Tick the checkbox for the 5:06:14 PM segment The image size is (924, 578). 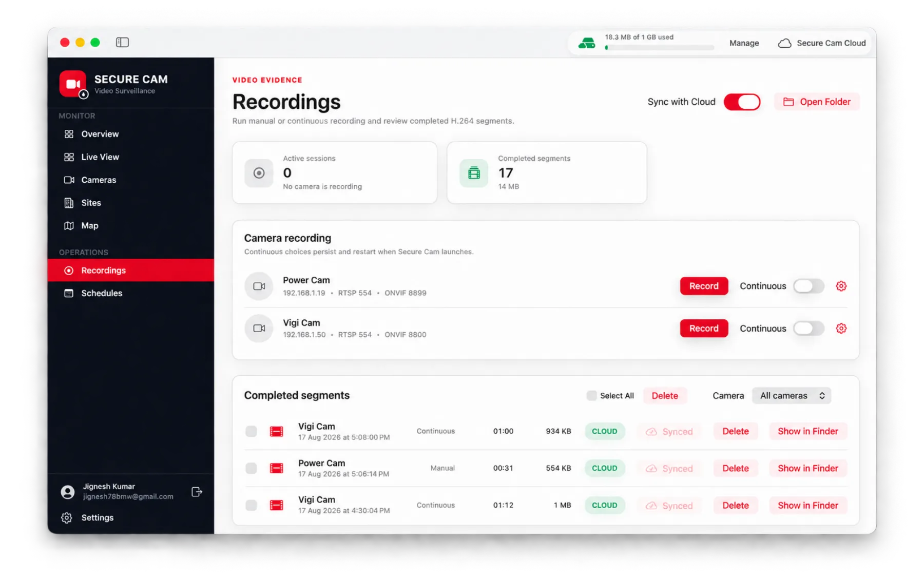pos(251,468)
